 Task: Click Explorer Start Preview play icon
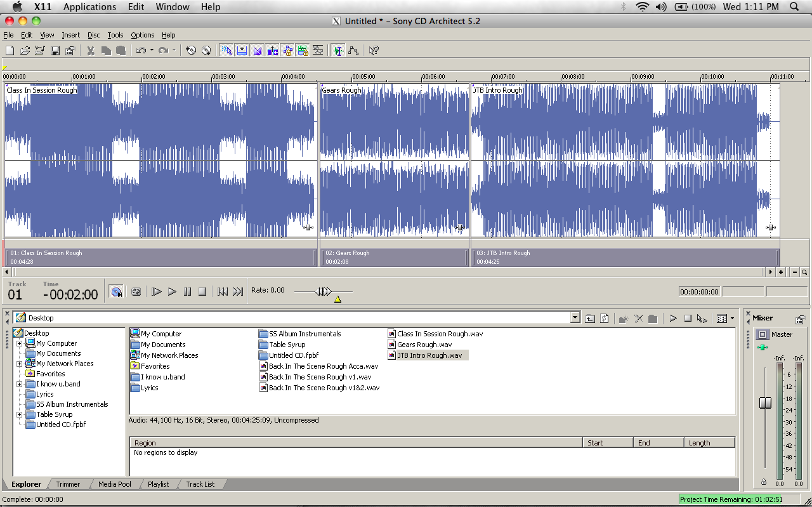pyautogui.click(x=673, y=319)
